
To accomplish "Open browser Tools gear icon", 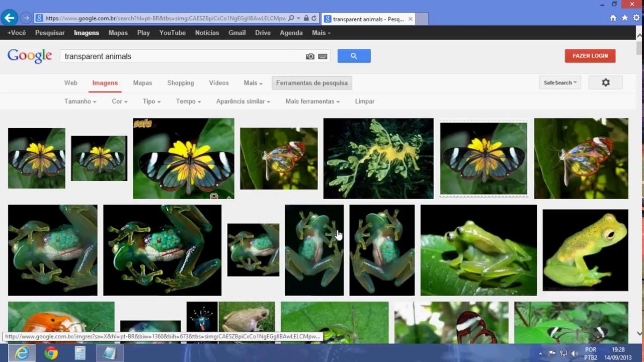I will pyautogui.click(x=636, y=18).
